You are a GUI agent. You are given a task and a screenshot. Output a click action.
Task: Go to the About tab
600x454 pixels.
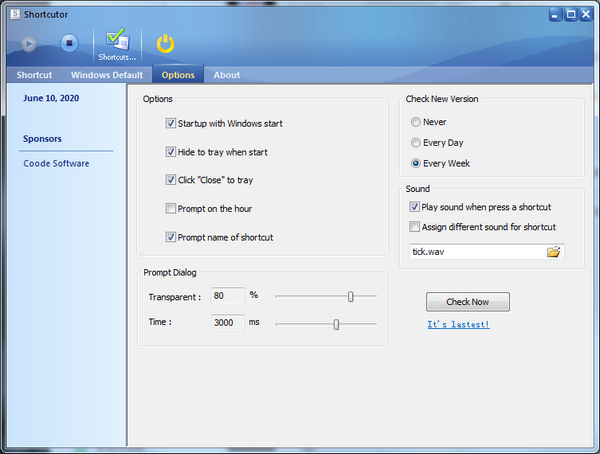pos(227,75)
